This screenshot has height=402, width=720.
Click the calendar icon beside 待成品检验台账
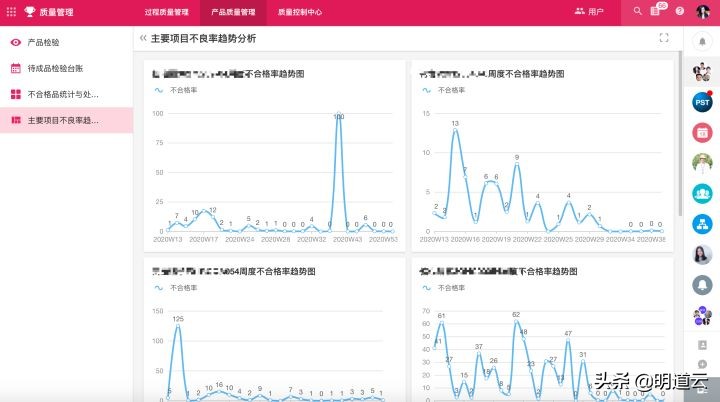point(16,68)
